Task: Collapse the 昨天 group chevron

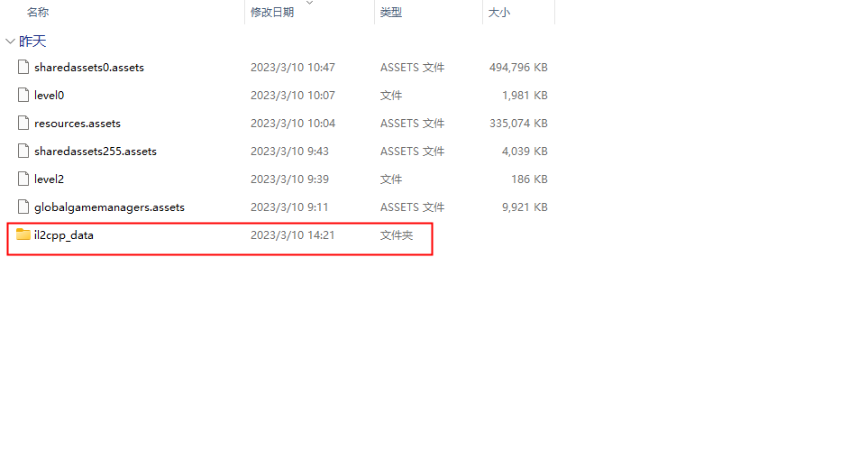Action: (x=10, y=41)
